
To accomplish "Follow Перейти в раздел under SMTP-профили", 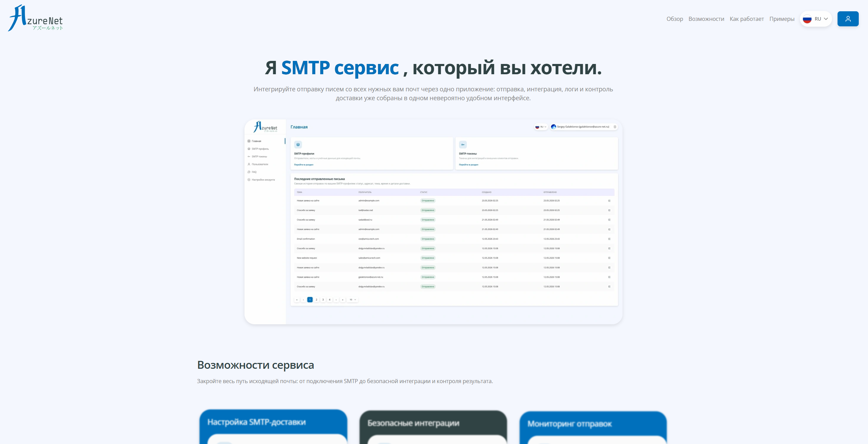I will click(x=304, y=165).
